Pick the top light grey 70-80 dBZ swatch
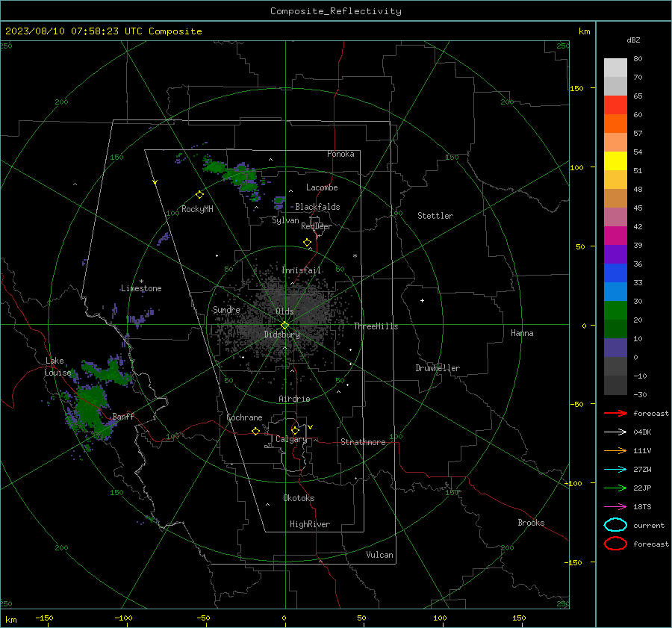The image size is (672, 628). click(615, 68)
